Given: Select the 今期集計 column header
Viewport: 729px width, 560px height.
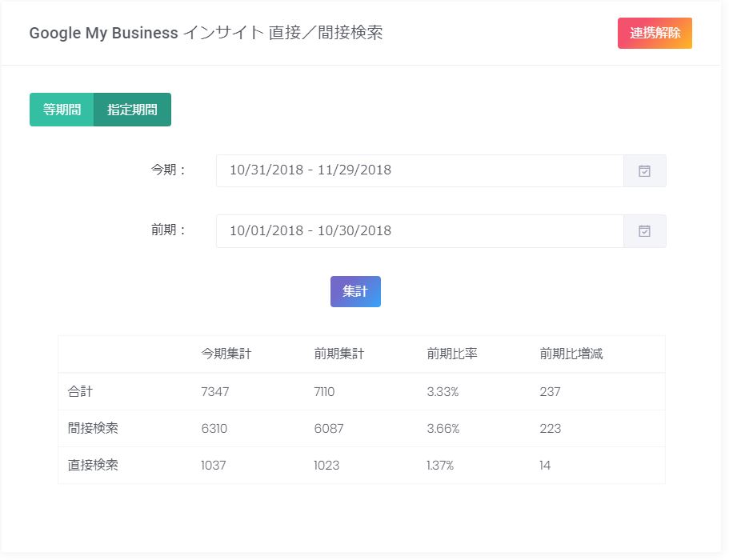Looking at the screenshot, I should click(x=226, y=354).
